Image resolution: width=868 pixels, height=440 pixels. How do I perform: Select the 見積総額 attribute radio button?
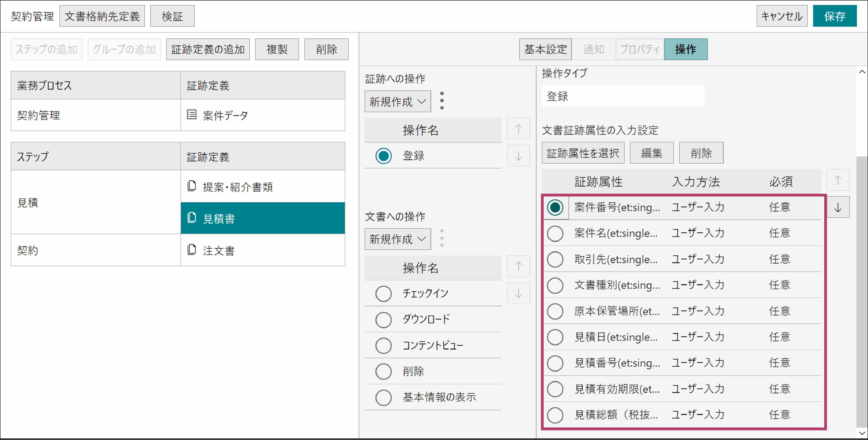pos(555,415)
